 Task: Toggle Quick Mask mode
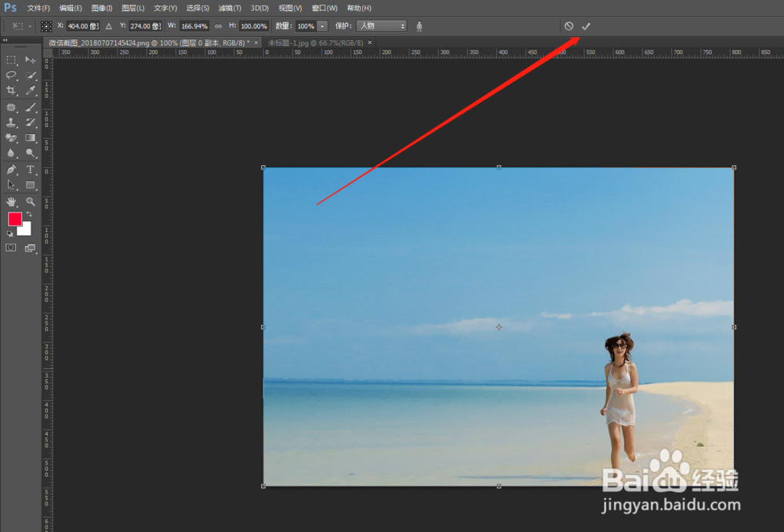pos(11,248)
